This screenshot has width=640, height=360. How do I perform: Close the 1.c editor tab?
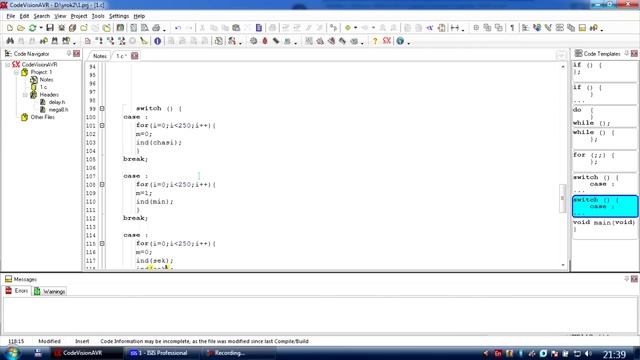pos(135,56)
